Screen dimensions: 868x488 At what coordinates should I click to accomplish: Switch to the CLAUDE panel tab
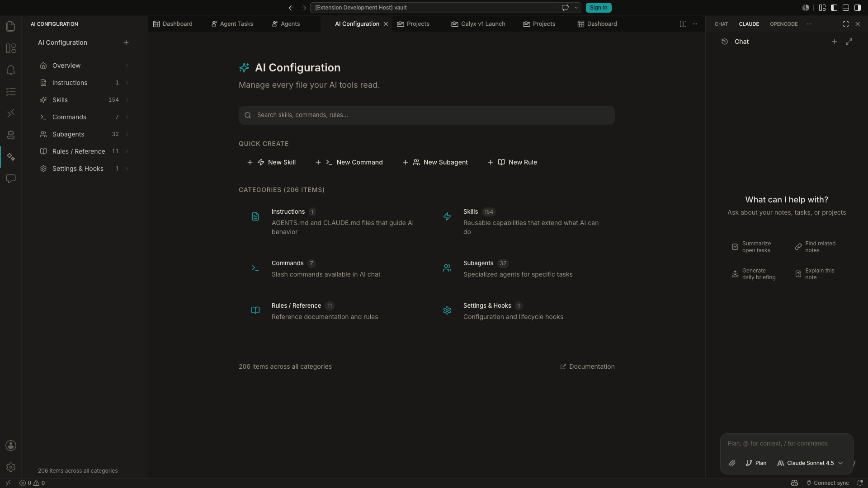pyautogui.click(x=749, y=24)
